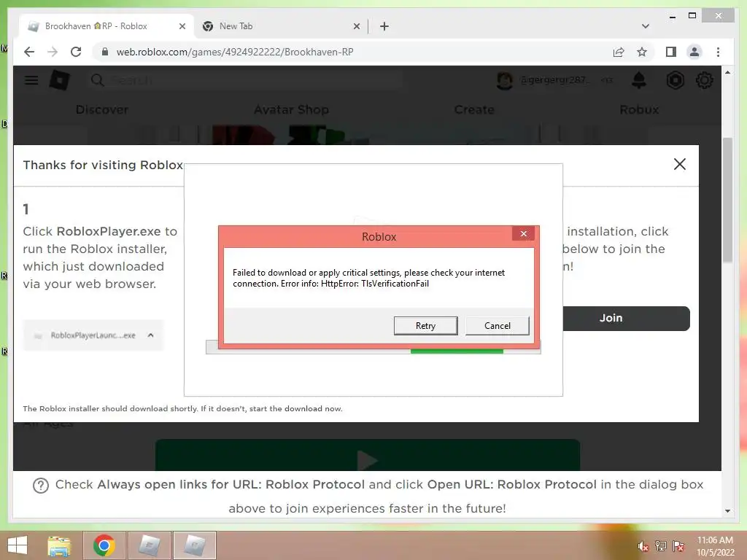Click the first Roblox taskbar icon
Viewport: 747px width, 560px height.
coord(149,545)
